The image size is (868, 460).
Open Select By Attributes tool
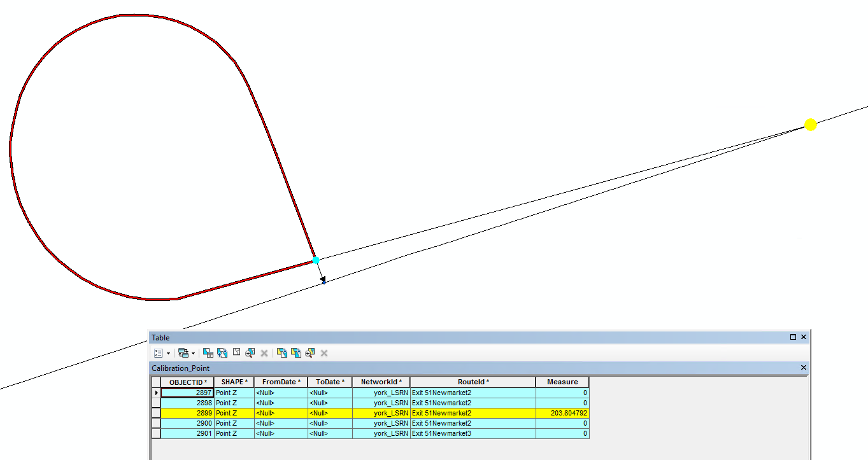pyautogui.click(x=208, y=352)
